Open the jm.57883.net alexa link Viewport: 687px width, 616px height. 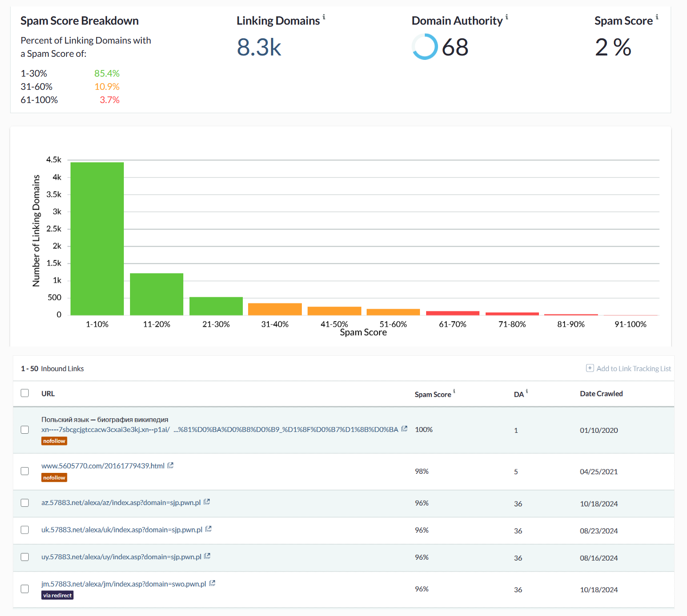[123, 584]
